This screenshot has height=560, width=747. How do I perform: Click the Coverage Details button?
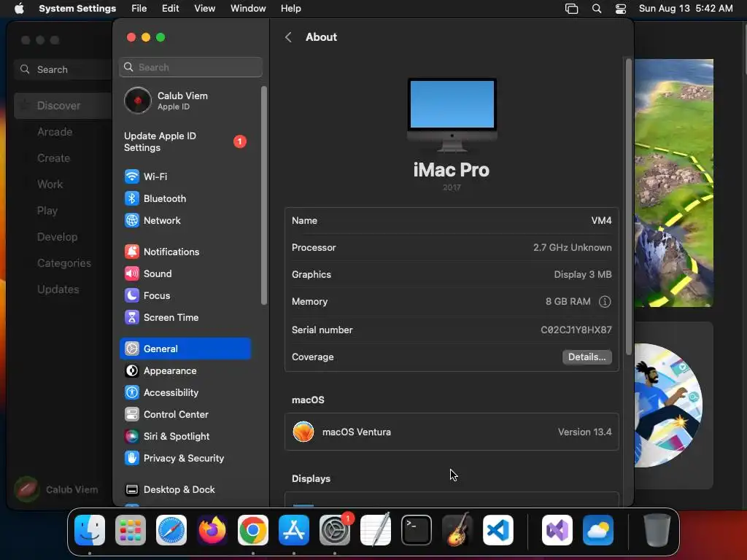click(587, 357)
